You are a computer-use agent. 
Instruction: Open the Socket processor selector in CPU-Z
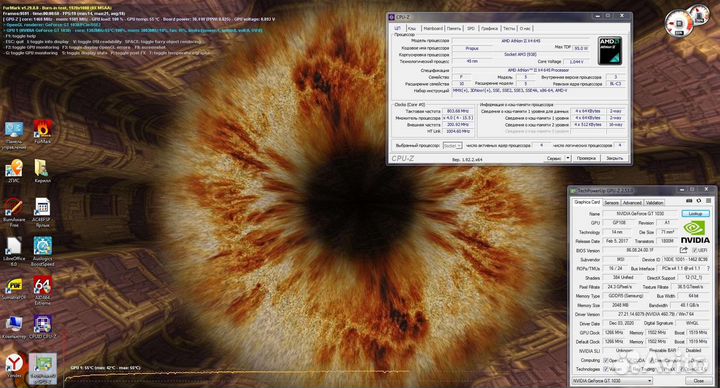(452, 146)
